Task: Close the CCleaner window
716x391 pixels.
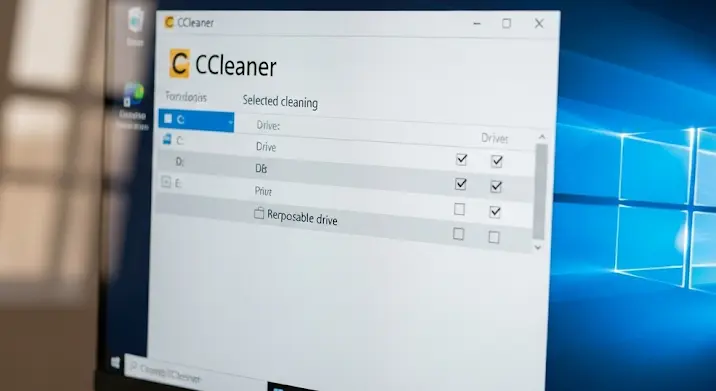Action: click(539, 23)
